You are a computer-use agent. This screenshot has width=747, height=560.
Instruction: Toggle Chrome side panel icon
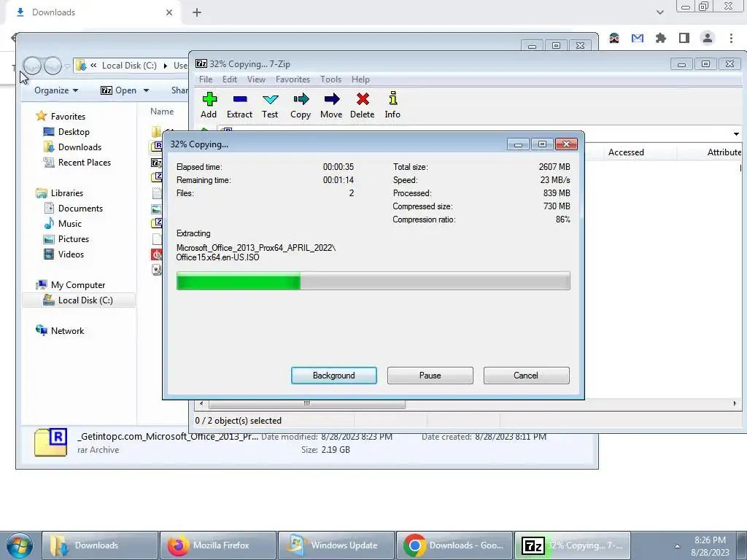(684, 38)
